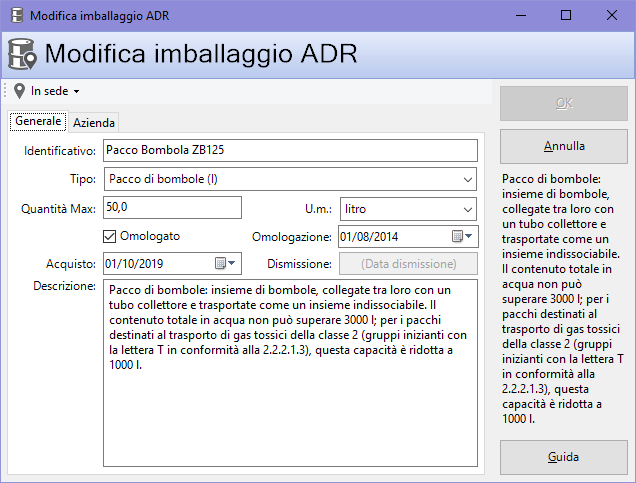
Task: Click the location pin icon near In sede
Action: click(19, 91)
